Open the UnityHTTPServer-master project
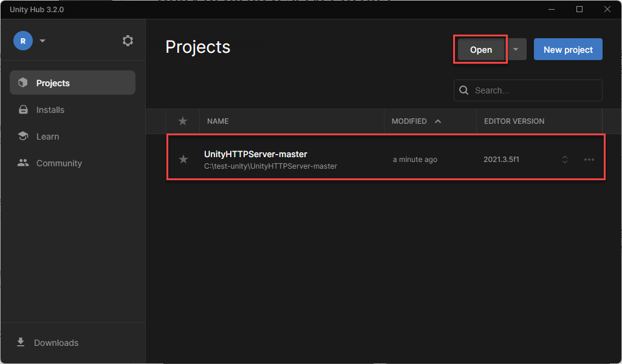The image size is (622, 364). tap(256, 154)
